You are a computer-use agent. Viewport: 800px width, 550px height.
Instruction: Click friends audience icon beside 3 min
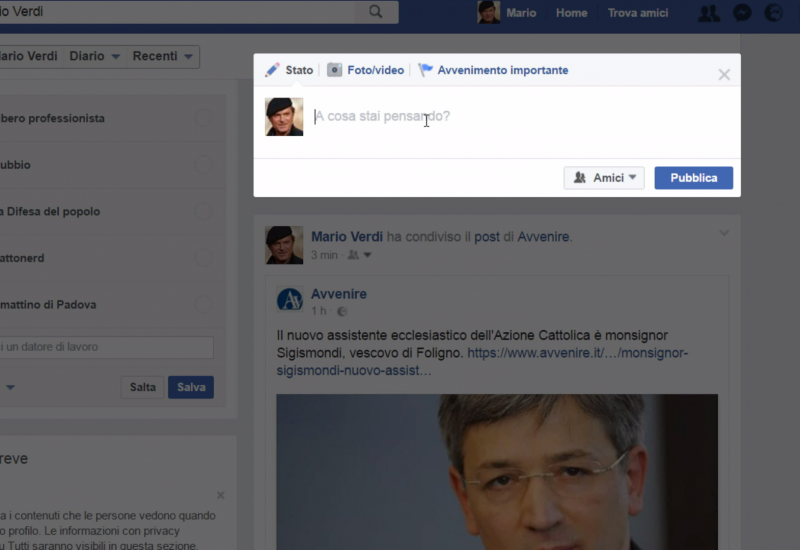[x=353, y=255]
